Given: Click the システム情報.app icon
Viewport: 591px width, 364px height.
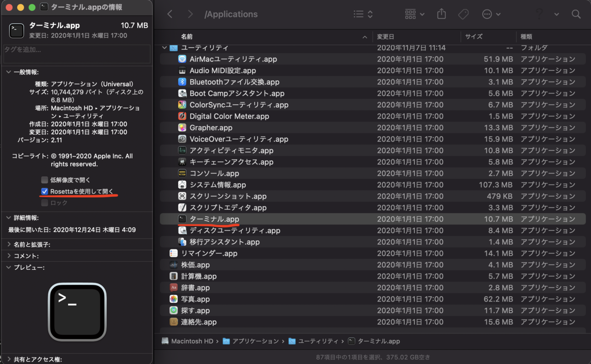Looking at the screenshot, I should pos(182,185).
